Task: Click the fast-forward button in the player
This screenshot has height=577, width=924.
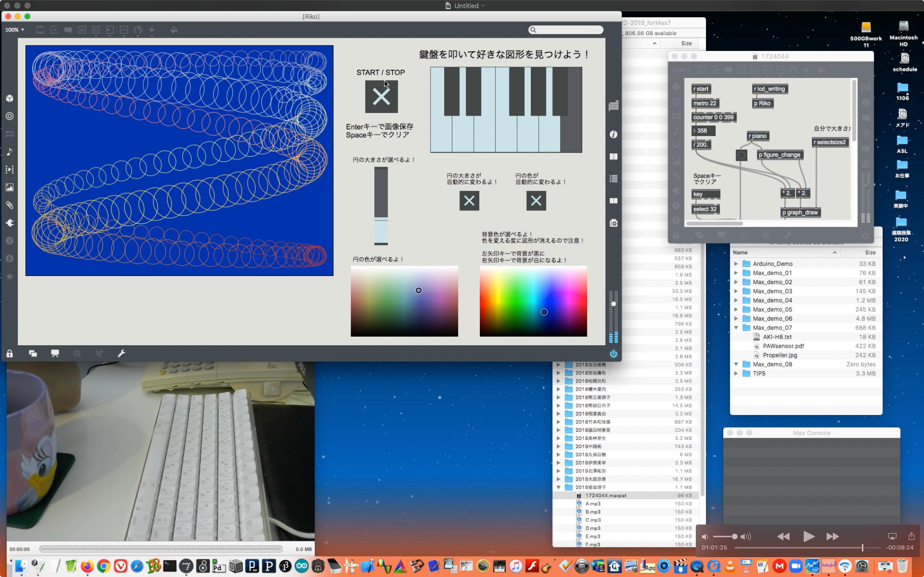Action: click(833, 536)
